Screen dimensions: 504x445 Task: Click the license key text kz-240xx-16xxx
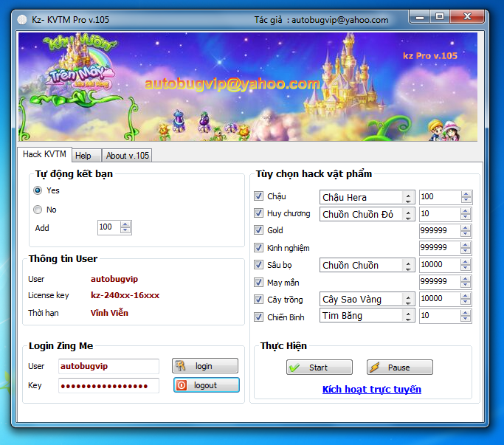tap(125, 295)
